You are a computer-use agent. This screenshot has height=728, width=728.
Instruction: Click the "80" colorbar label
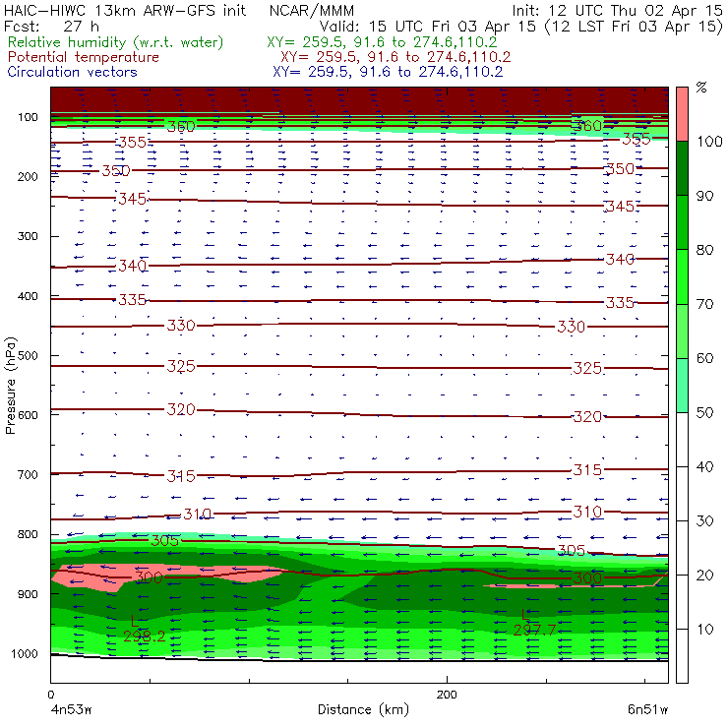click(x=704, y=250)
